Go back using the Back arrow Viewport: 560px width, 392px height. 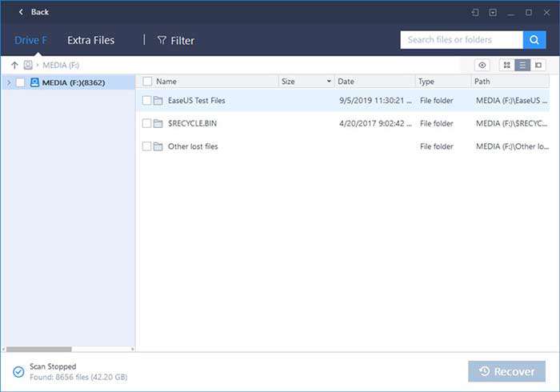pyautogui.click(x=21, y=12)
